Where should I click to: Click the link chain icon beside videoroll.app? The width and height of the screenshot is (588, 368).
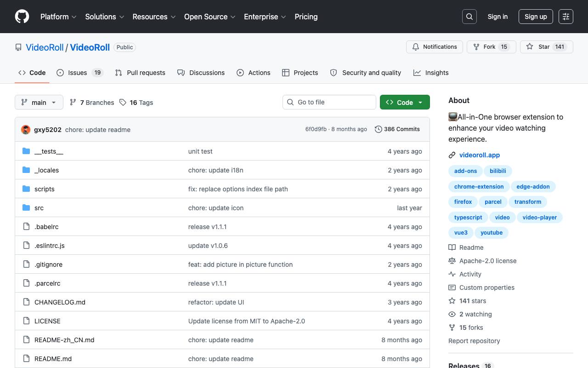coord(452,155)
